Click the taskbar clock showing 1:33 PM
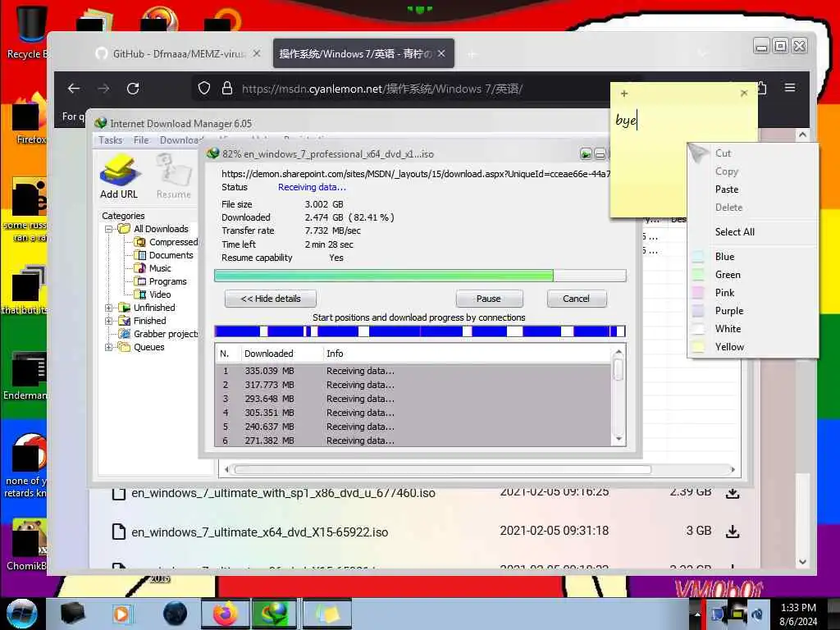The width and height of the screenshot is (840, 630). click(x=798, y=614)
